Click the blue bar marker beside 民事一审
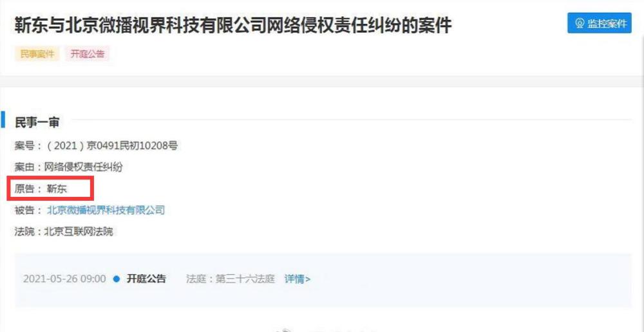 point(3,120)
